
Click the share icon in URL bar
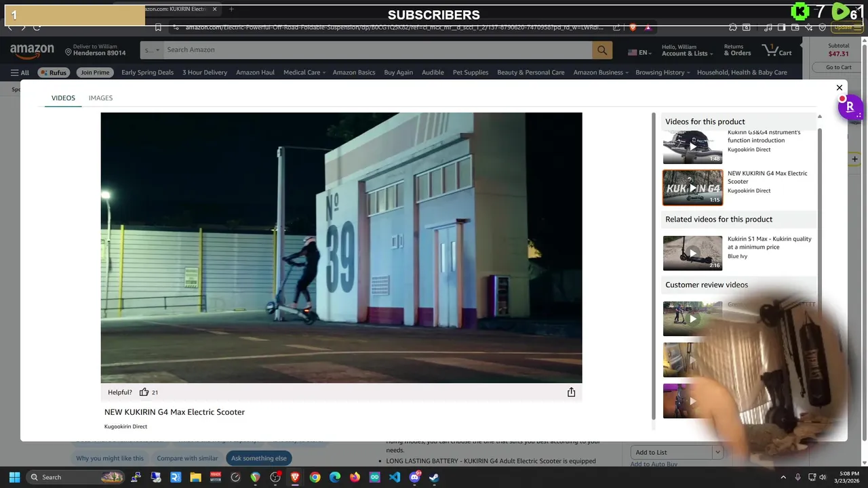click(616, 27)
